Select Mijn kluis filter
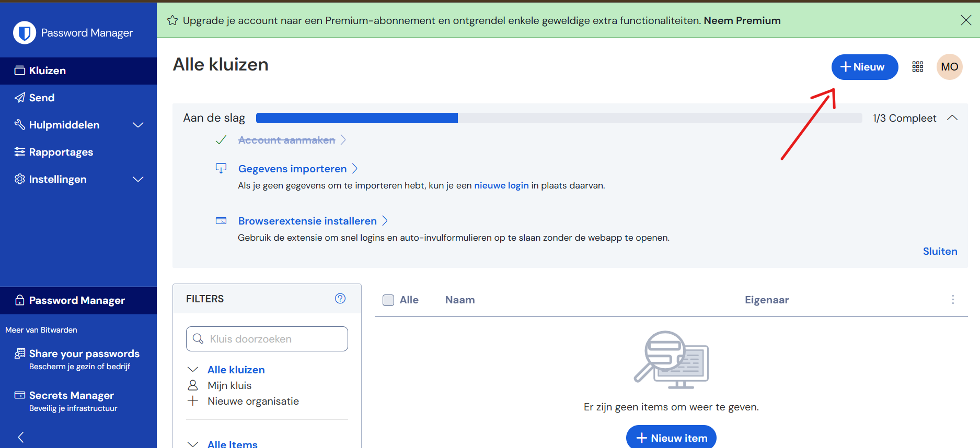 click(x=229, y=385)
